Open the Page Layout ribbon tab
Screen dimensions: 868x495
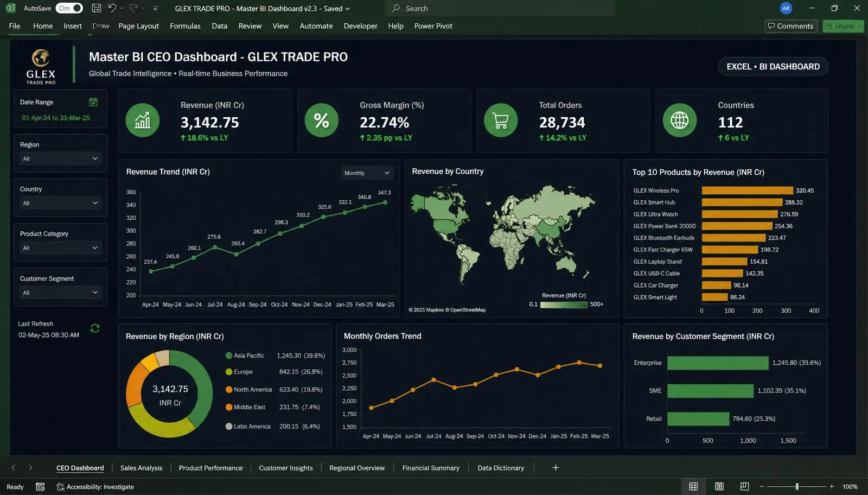click(138, 26)
